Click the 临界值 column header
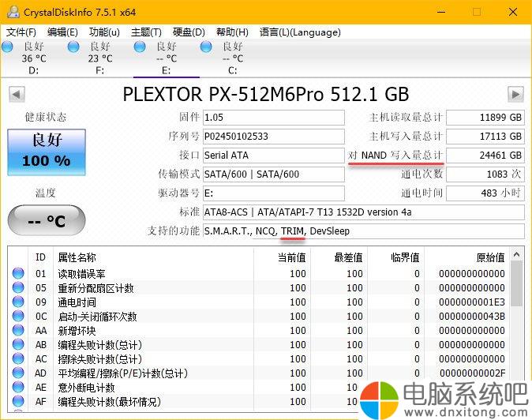This screenshot has width=532, height=420. click(395, 257)
